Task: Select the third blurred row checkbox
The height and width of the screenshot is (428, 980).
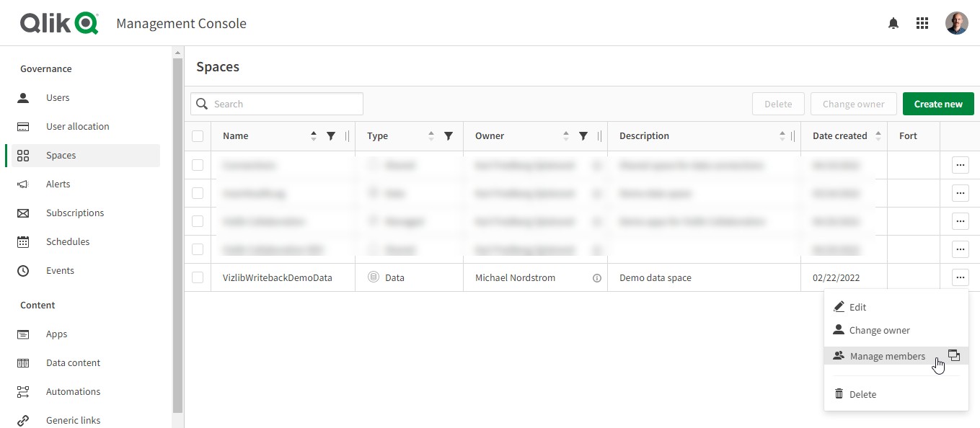Action: pos(198,221)
